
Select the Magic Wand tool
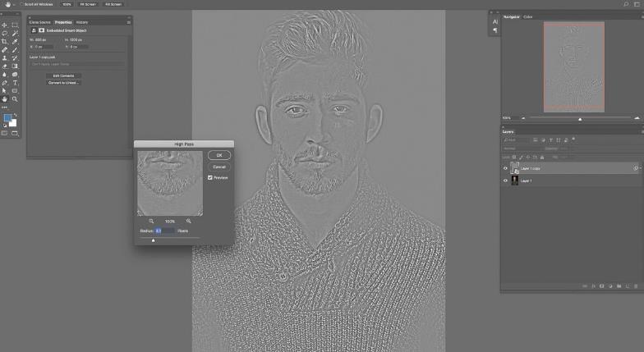point(15,33)
